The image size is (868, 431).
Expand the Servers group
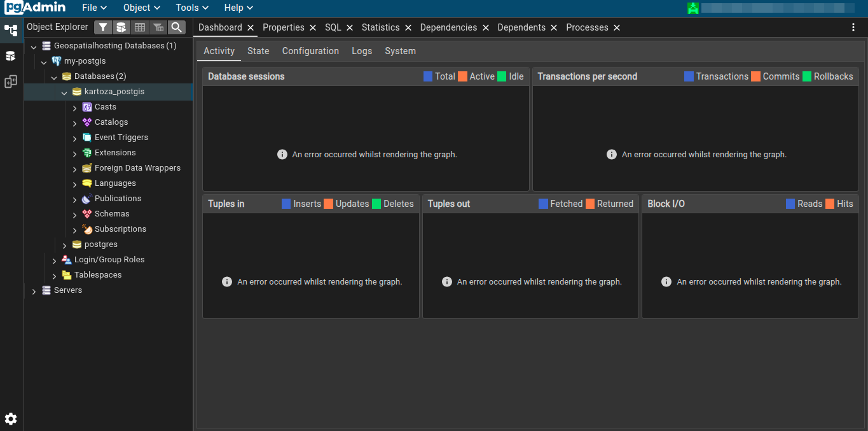tap(34, 291)
